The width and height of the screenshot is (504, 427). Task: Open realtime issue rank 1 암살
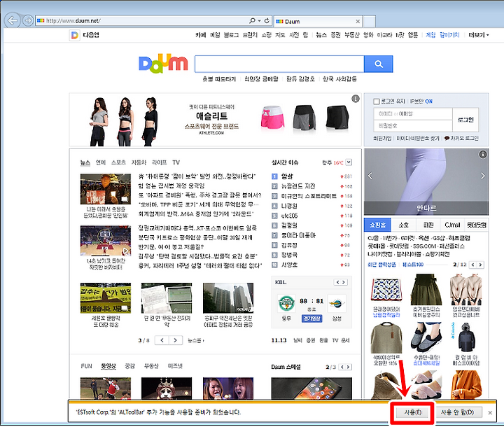click(287, 176)
